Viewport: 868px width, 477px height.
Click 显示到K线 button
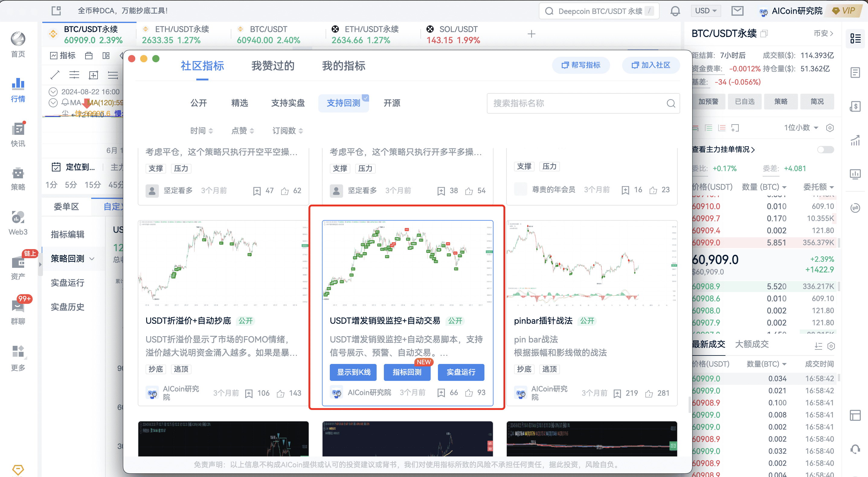tap(353, 372)
